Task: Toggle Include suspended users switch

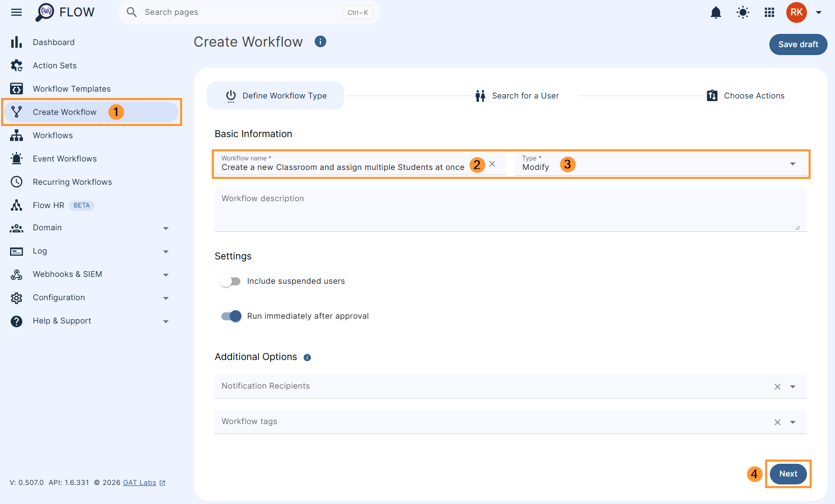Action: pyautogui.click(x=230, y=281)
